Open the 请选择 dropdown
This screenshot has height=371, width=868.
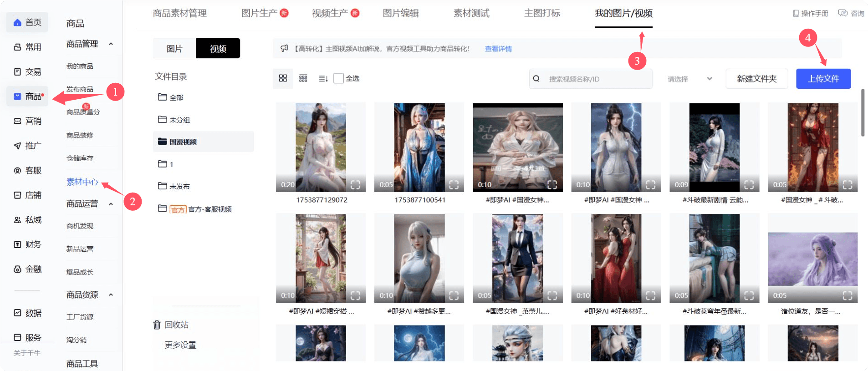pos(689,79)
